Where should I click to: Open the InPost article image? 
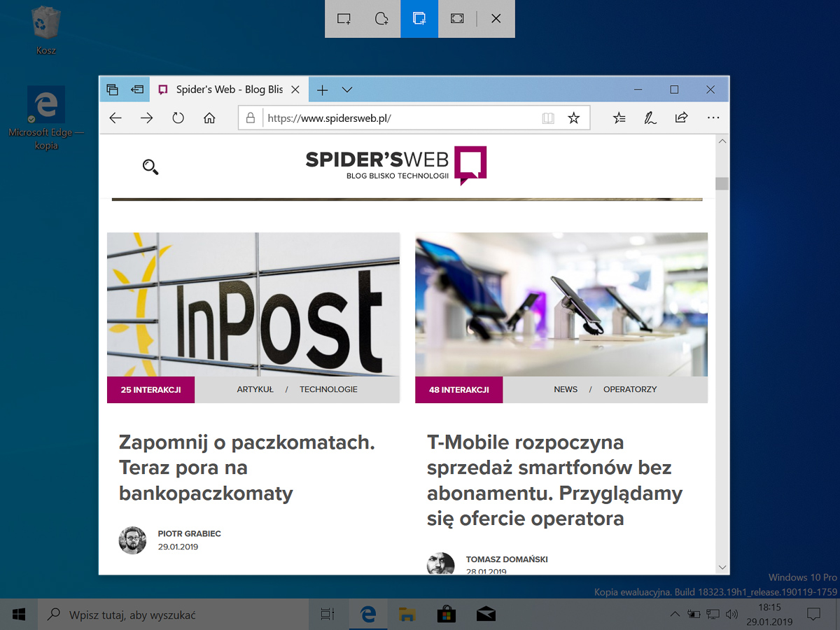coord(253,304)
